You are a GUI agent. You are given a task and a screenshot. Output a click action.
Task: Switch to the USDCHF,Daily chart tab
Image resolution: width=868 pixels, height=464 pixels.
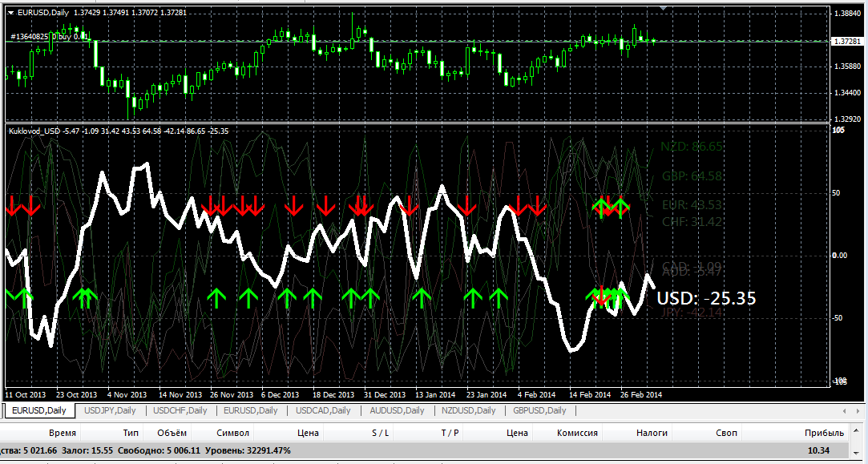(180, 410)
